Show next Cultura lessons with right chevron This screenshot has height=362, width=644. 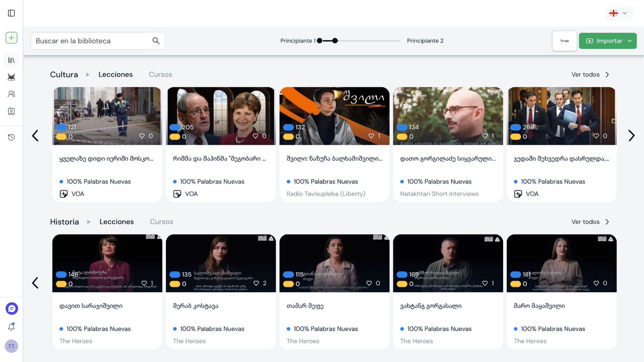tap(631, 136)
